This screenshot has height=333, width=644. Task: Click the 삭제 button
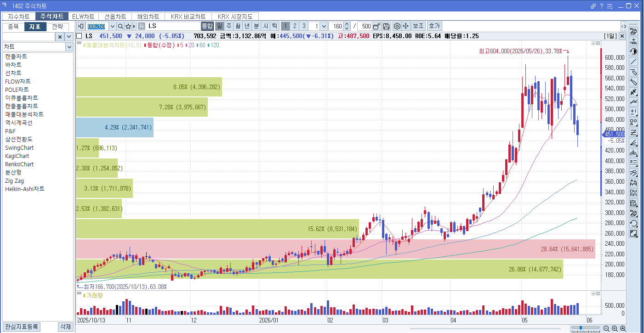tap(65, 327)
